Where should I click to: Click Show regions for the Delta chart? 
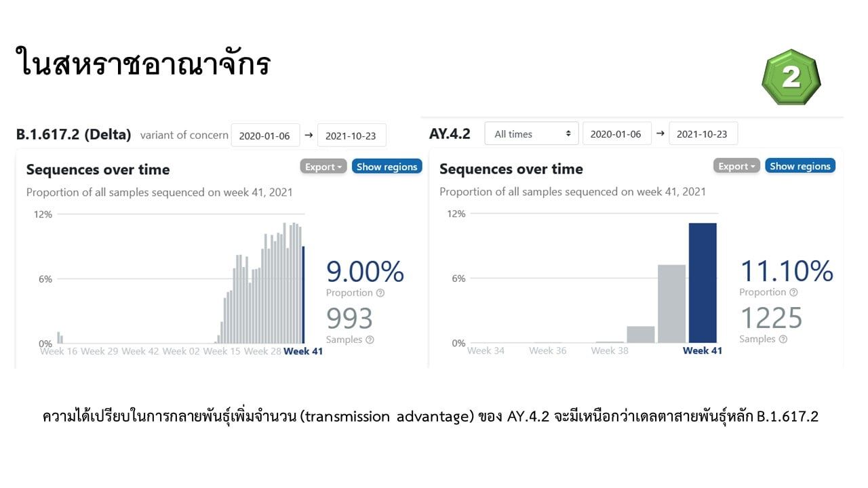(x=387, y=165)
